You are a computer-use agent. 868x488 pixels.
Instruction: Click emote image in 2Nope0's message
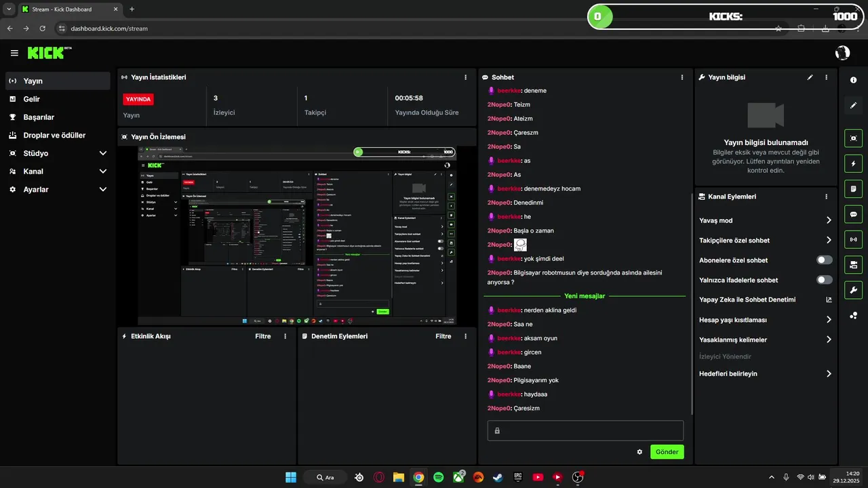click(x=520, y=245)
